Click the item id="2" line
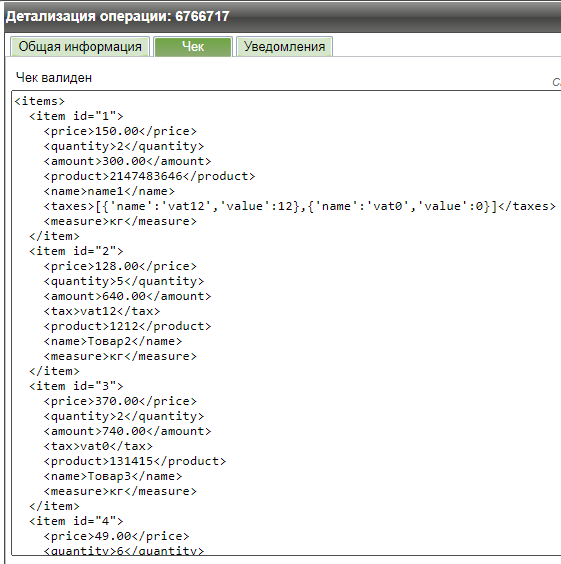 point(76,251)
